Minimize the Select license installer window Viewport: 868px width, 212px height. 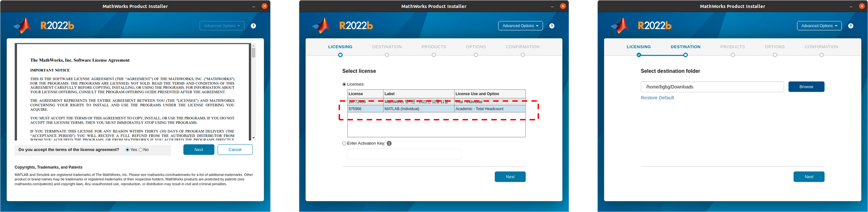tap(552, 6)
